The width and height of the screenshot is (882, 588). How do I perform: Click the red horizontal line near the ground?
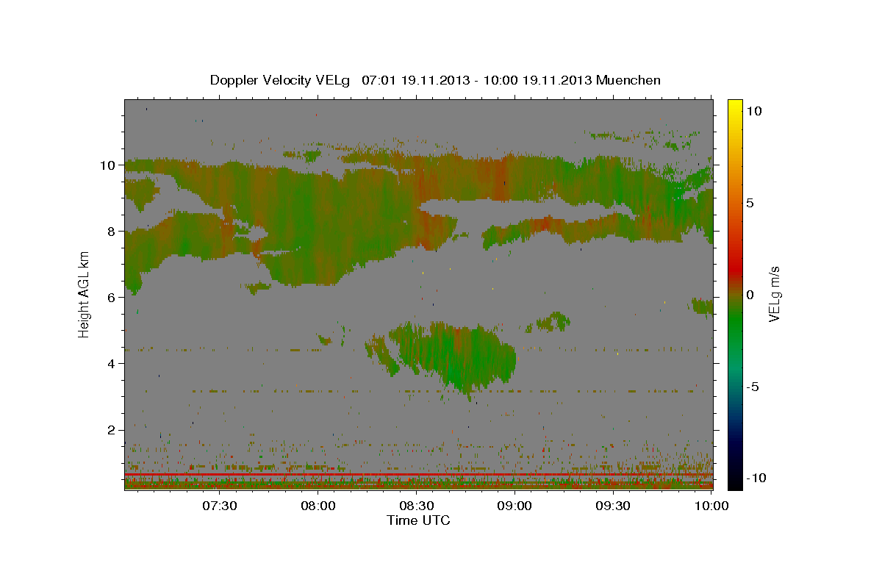click(x=418, y=475)
